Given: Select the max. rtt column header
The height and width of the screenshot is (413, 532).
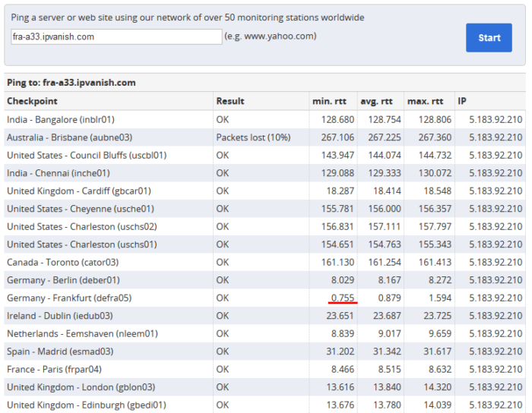Looking at the screenshot, I should 425,101.
